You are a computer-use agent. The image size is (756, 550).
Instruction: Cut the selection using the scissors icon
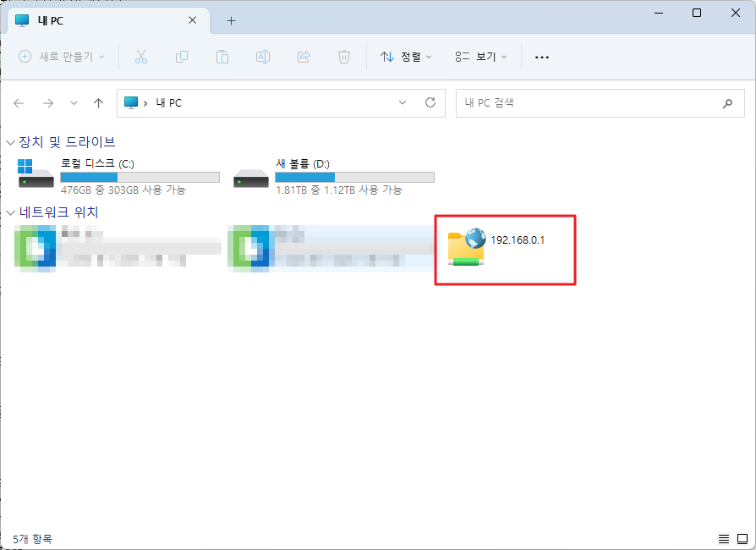coord(141,57)
